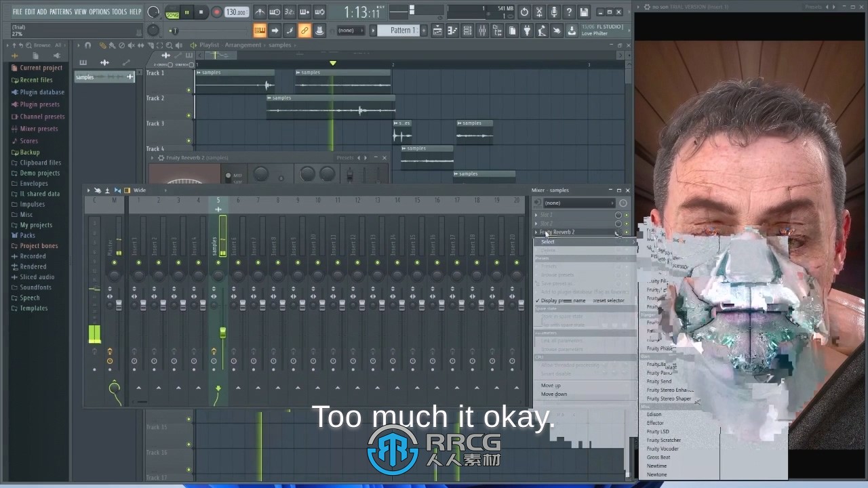Mute the Master track green LED
Screen dimensions: 868x488
pyautogui.click(x=114, y=263)
